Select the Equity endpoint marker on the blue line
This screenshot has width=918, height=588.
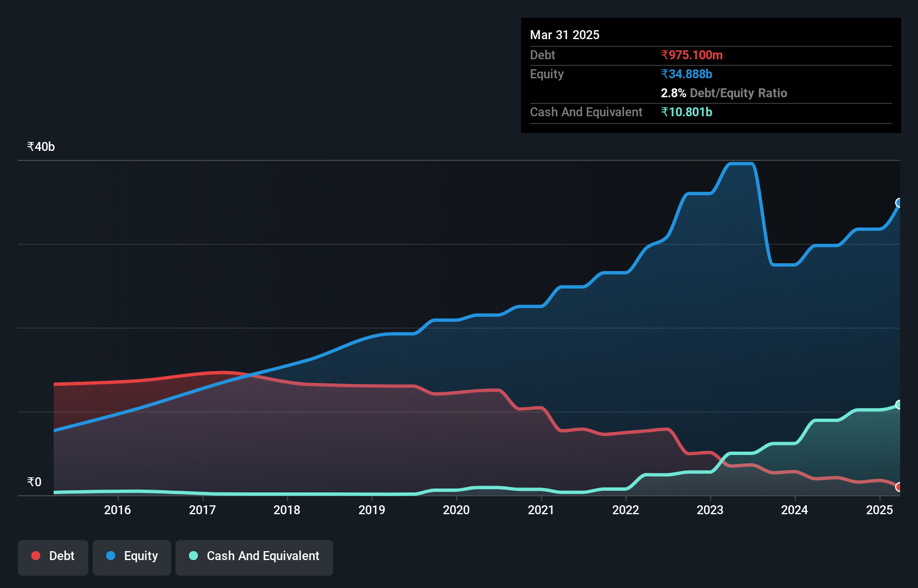[x=899, y=202]
